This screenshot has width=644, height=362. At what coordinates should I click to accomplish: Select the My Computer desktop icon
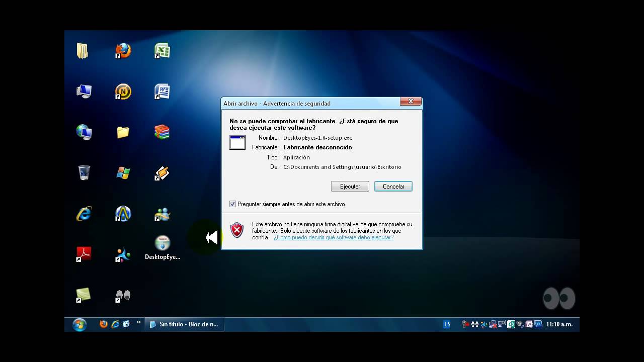tap(84, 92)
